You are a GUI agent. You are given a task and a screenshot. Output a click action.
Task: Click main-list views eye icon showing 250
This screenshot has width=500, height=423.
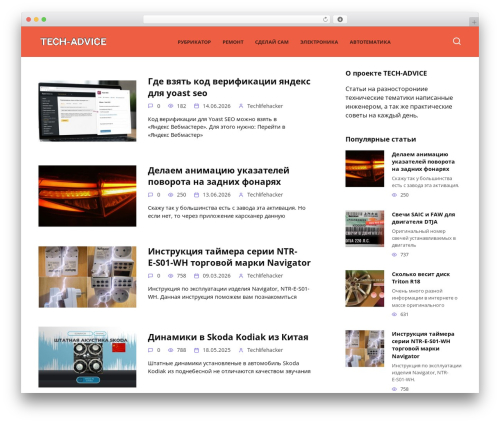(170, 195)
